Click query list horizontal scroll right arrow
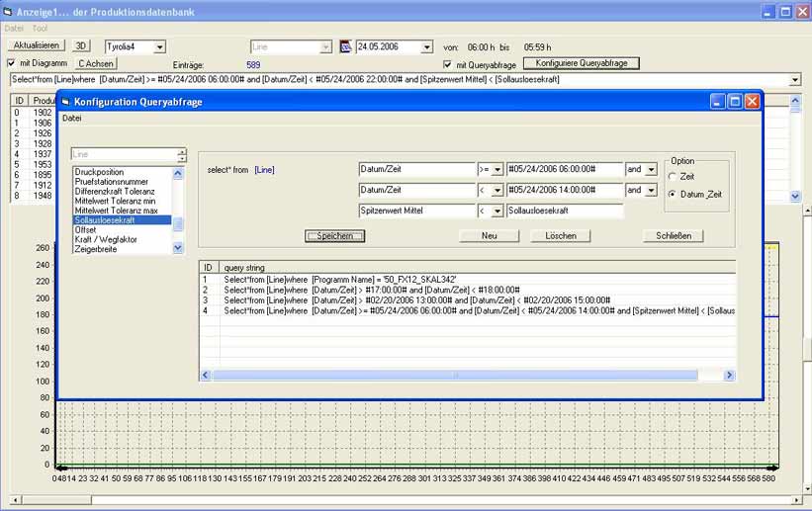Viewport: 812px width, 511px height. coord(729,375)
